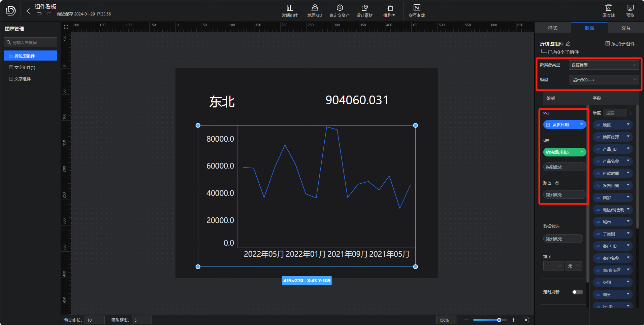The height and width of the screenshot is (325, 644).
Task: Open the 模型 dropdown showing 超市500
Action: pos(603,80)
